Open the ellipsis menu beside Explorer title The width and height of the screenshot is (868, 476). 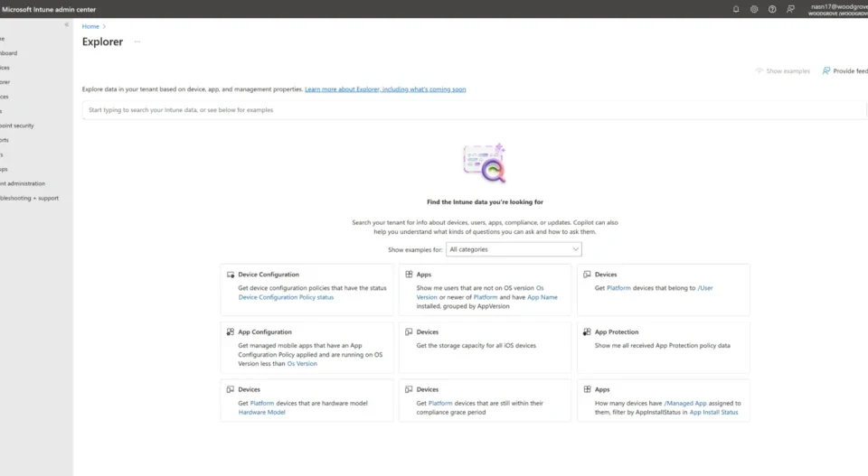point(137,42)
